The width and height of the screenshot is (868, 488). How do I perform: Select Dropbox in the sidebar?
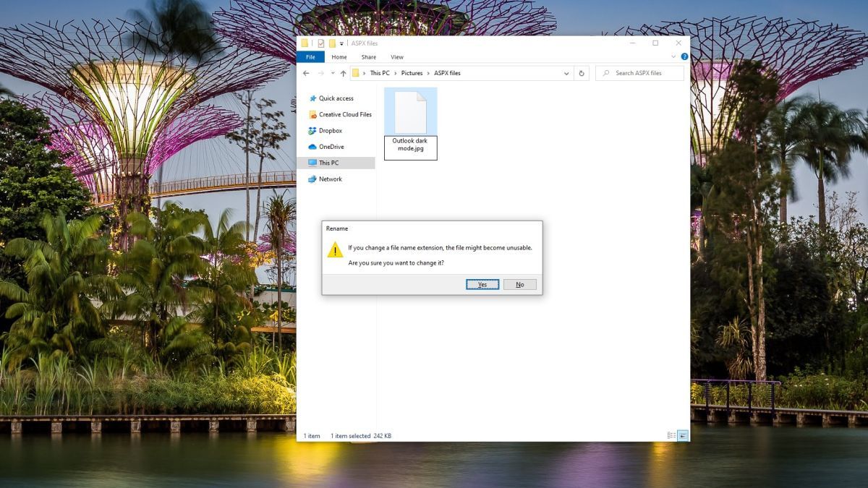click(329, 130)
